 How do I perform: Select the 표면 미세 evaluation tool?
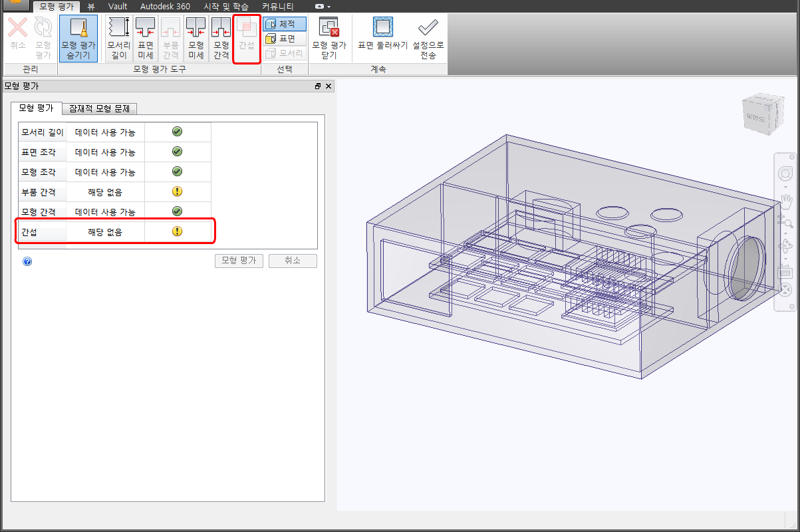pos(145,39)
